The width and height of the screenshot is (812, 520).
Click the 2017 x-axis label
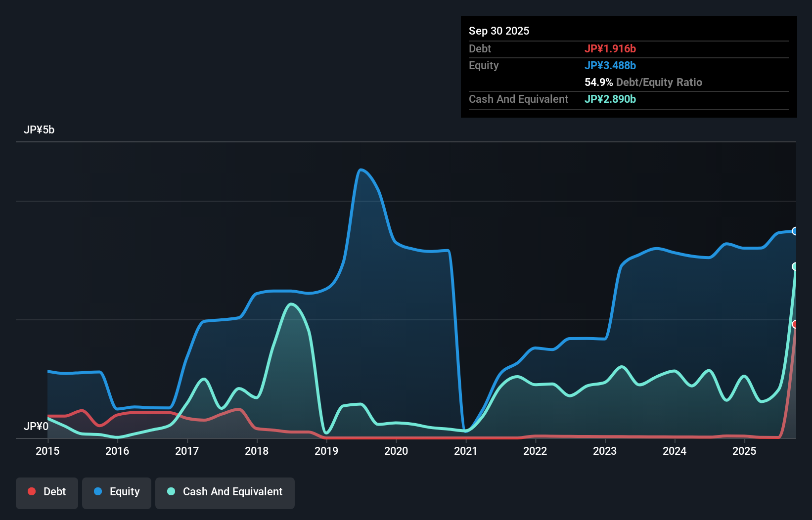tap(187, 451)
